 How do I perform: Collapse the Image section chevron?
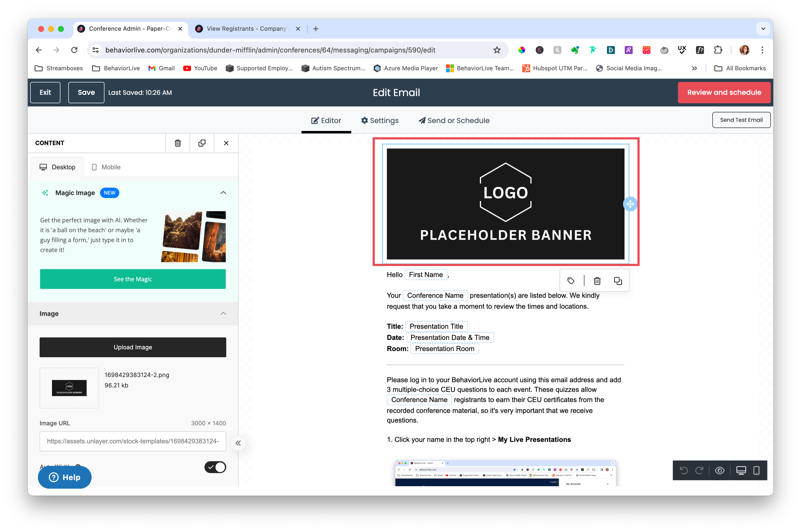(x=223, y=314)
